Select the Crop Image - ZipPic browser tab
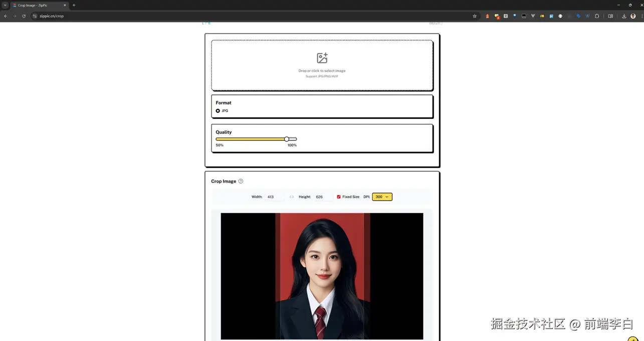 [x=38, y=5]
